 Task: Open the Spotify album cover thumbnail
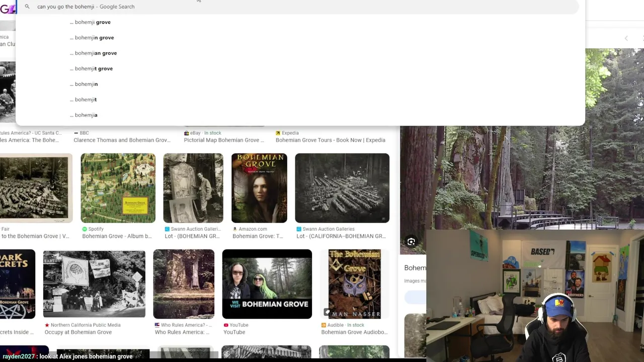coord(118,188)
